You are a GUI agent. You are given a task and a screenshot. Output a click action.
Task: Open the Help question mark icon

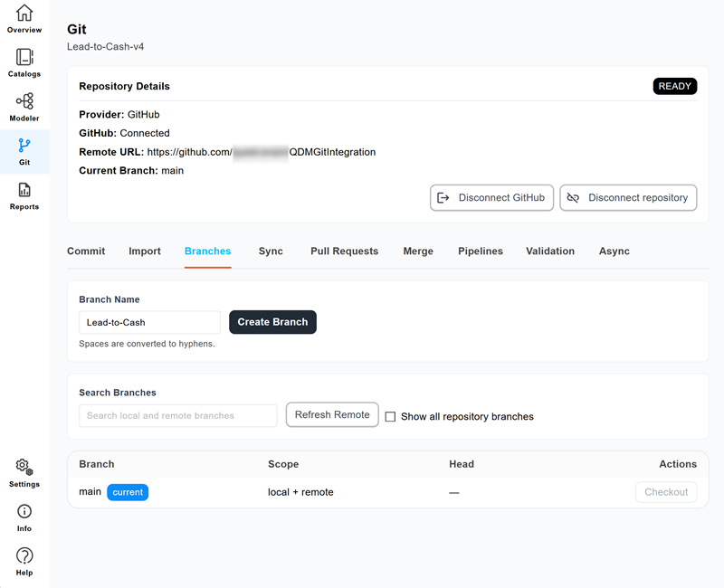click(24, 555)
